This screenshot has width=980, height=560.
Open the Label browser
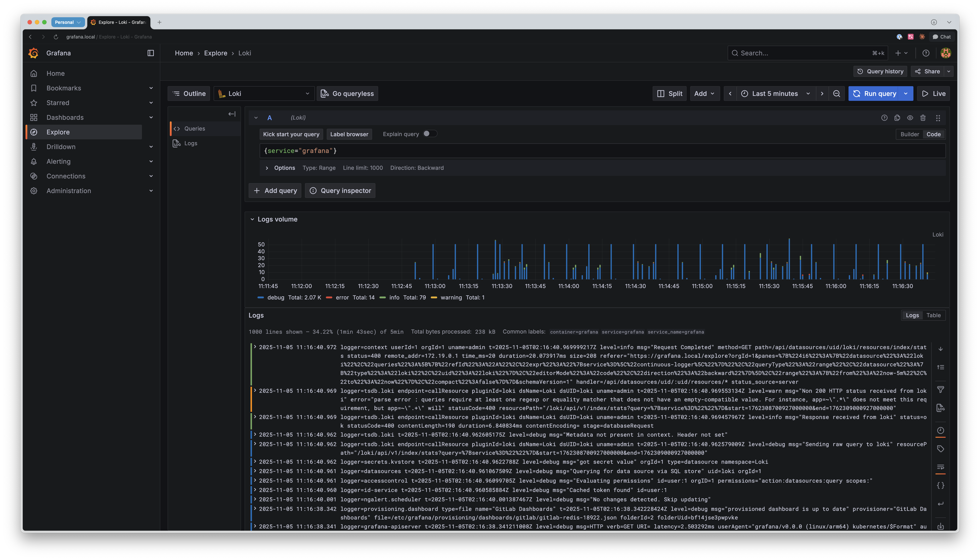349,134
